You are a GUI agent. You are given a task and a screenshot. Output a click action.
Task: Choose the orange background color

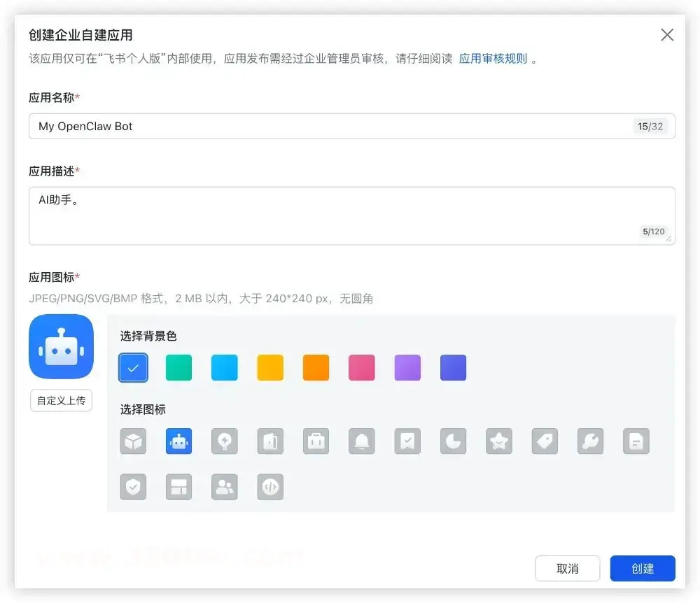coord(316,367)
